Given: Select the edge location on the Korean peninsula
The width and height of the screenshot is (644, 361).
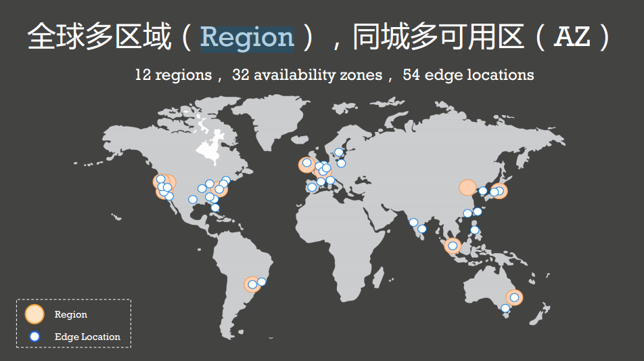Looking at the screenshot, I should coord(483,191).
